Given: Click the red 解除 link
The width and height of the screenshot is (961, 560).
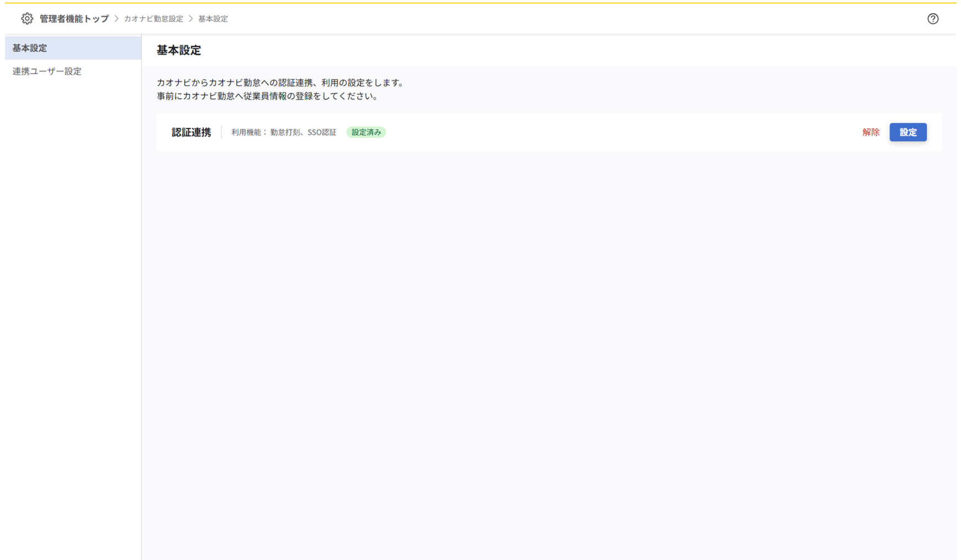Looking at the screenshot, I should (x=871, y=132).
